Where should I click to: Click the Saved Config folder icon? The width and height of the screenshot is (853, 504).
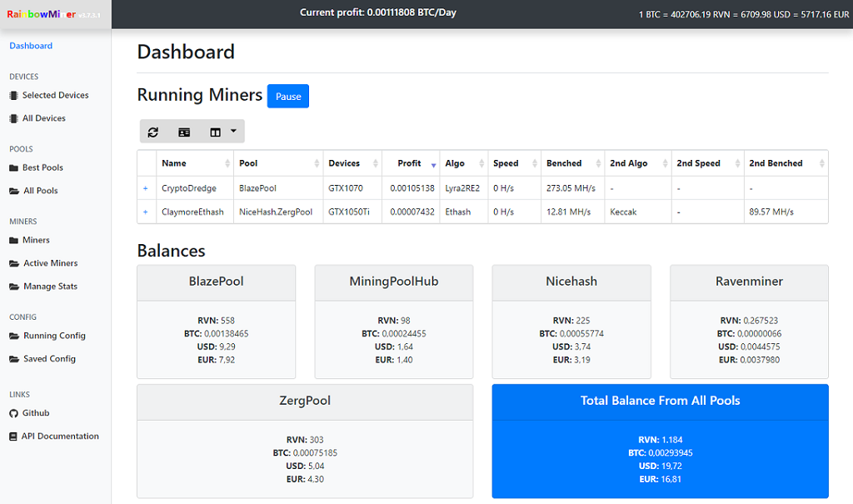tap(13, 359)
